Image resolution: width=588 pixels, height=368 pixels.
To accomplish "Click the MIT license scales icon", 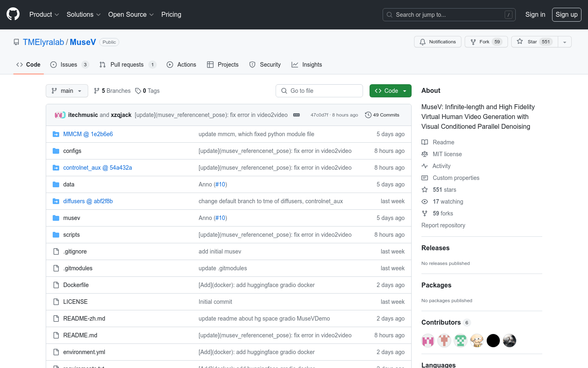I will coord(425,154).
